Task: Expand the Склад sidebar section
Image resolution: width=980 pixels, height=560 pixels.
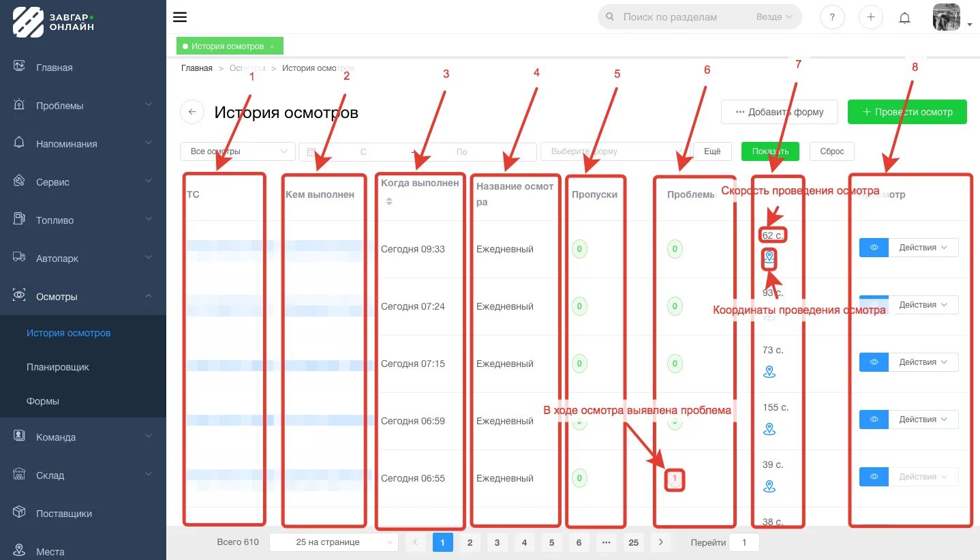Action: (x=83, y=475)
